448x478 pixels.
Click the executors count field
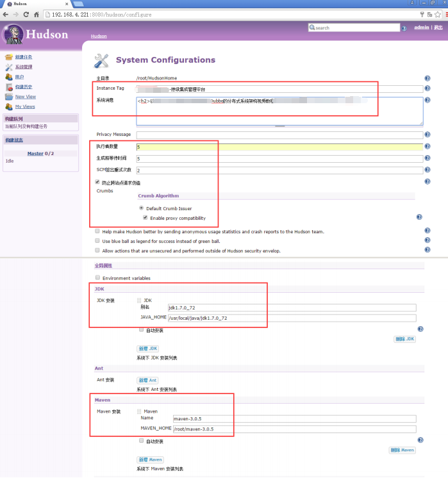pyautogui.click(x=279, y=147)
